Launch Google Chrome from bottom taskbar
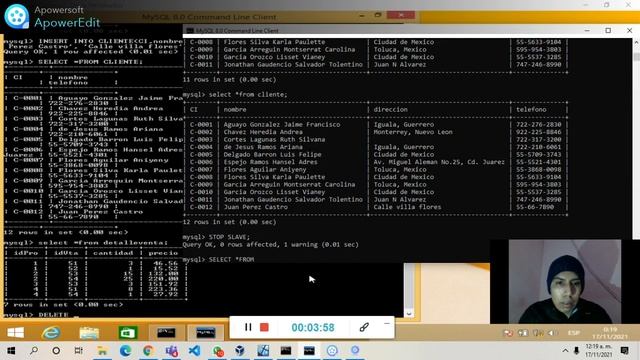 (x=148, y=351)
